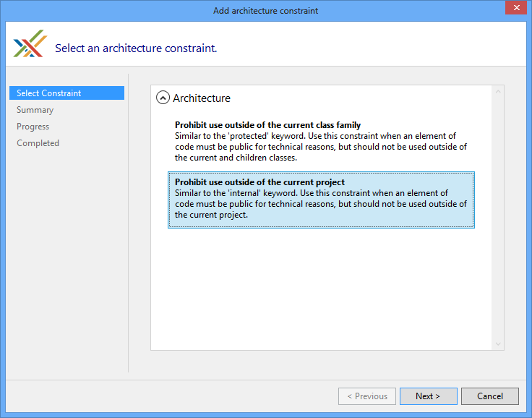Viewport: 532px width, 418px height.
Task: Select 'Prohibit use outside of the current class family'
Action: (x=267, y=125)
